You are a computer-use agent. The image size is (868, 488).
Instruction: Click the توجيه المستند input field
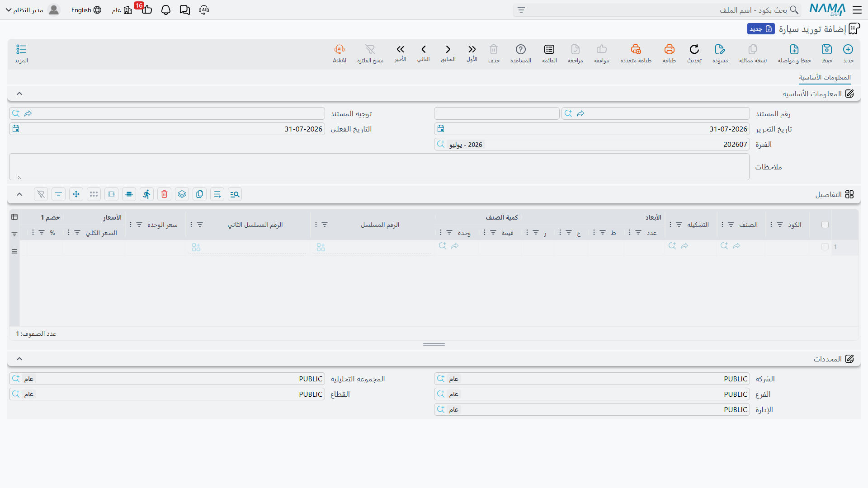(x=167, y=113)
